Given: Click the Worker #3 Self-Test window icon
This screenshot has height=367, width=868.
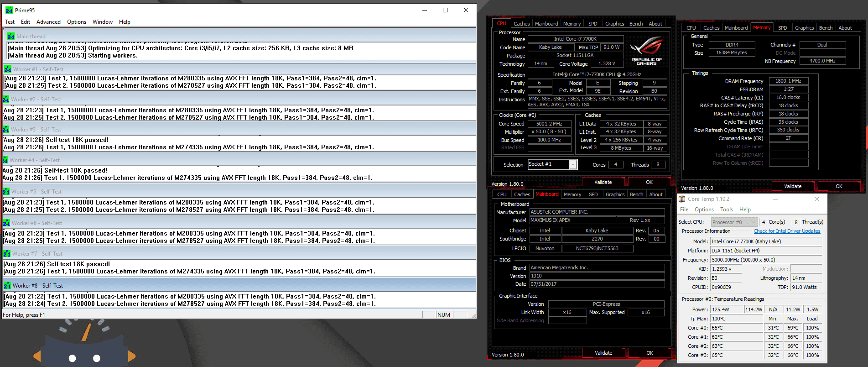Looking at the screenshot, I should (5, 129).
